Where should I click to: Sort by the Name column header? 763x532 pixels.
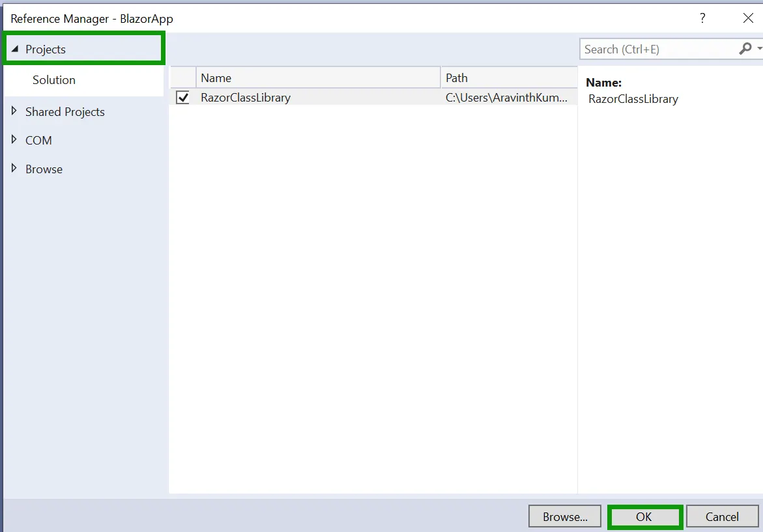(x=216, y=77)
